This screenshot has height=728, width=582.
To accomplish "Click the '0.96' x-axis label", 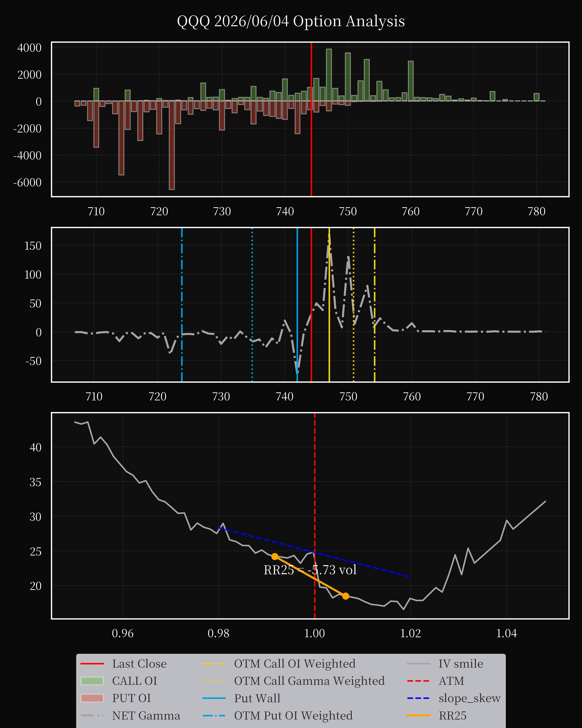I will coord(123,633).
